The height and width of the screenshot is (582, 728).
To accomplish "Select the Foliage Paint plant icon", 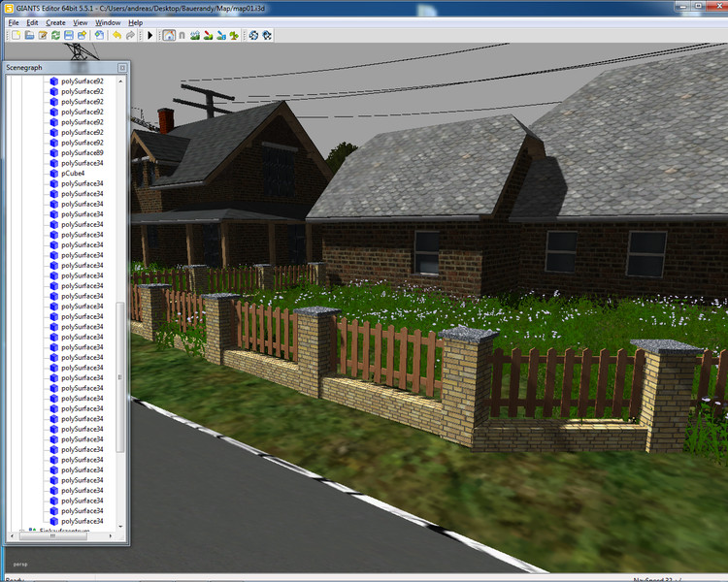I will [x=234, y=35].
